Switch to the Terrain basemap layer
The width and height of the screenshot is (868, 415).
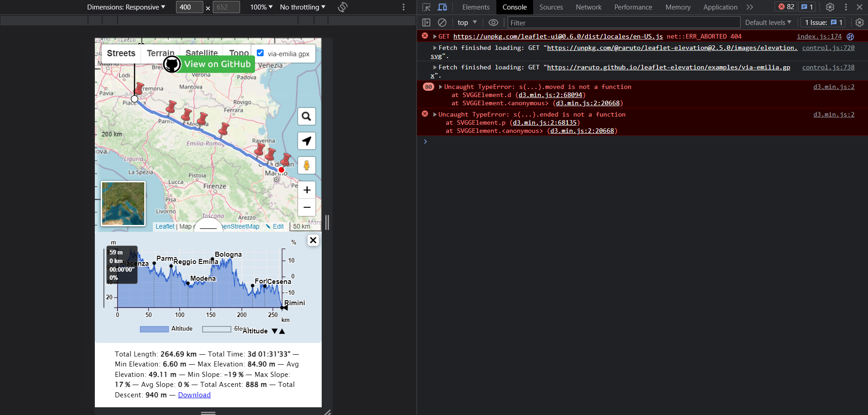[x=160, y=53]
